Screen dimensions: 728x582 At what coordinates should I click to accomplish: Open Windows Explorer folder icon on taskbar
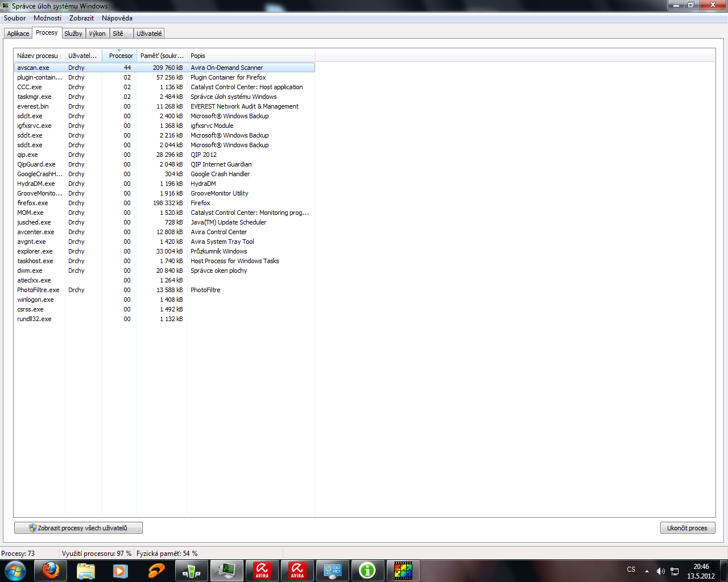[x=86, y=570]
